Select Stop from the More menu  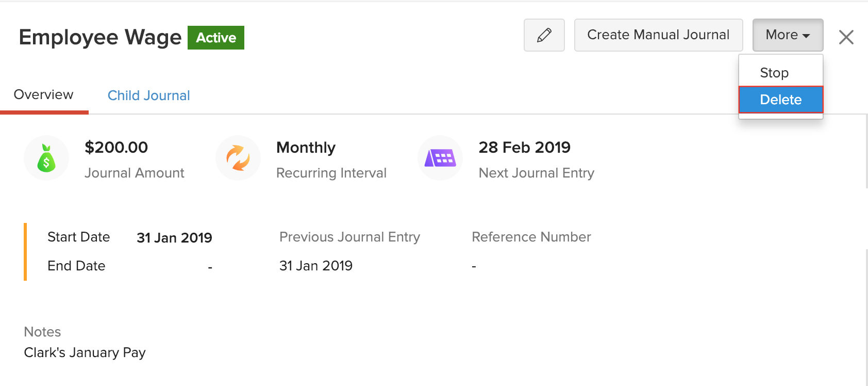(775, 72)
